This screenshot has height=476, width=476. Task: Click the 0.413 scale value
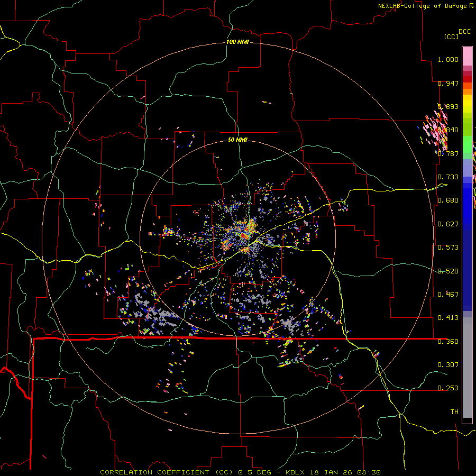click(x=448, y=318)
